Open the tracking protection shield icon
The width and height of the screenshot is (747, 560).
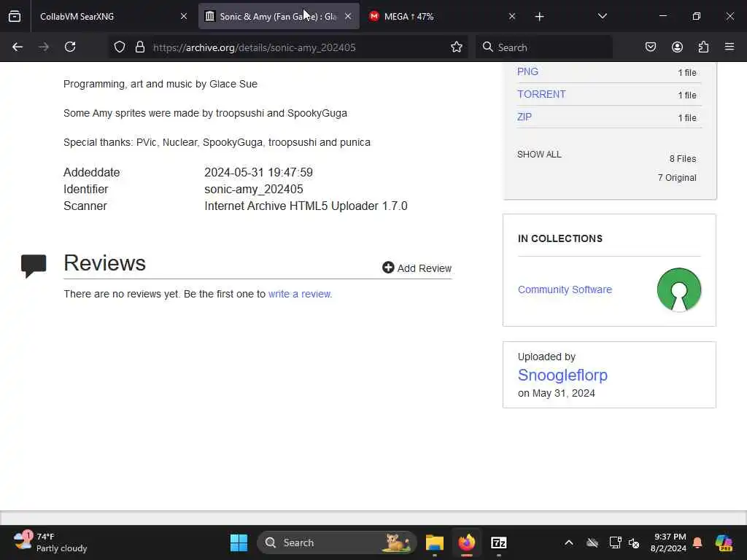click(x=120, y=47)
